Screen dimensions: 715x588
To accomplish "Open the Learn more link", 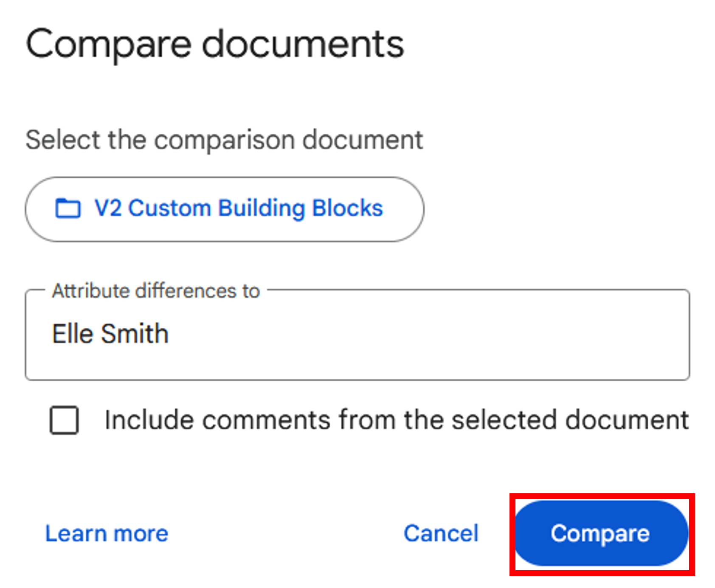I will pos(107,533).
